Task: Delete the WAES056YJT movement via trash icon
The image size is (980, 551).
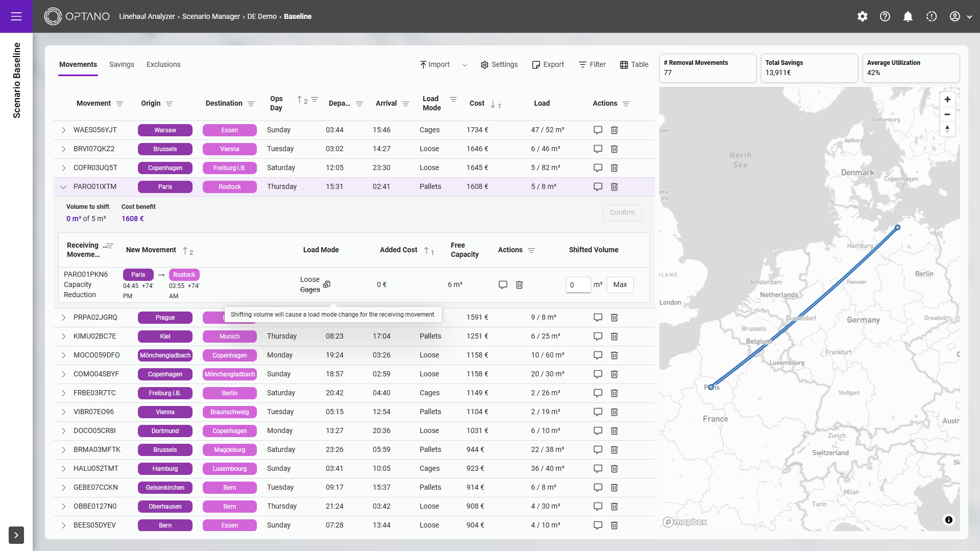Action: click(614, 130)
